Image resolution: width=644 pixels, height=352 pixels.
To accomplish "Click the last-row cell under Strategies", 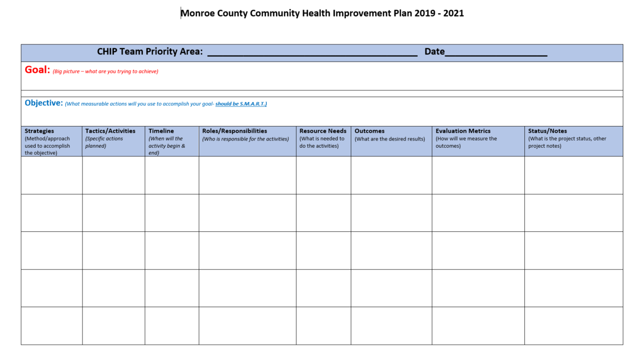I will [52, 326].
